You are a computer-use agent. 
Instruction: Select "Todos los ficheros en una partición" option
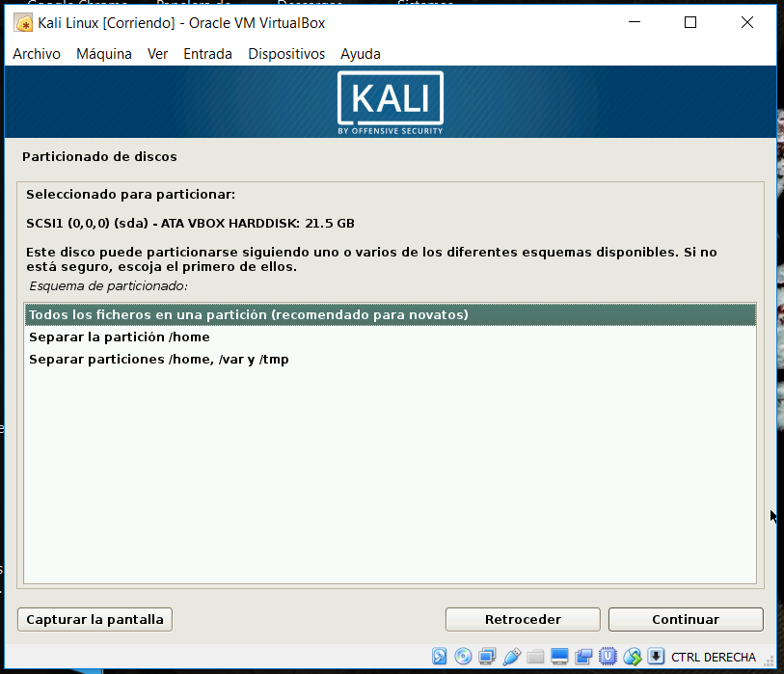(x=248, y=315)
